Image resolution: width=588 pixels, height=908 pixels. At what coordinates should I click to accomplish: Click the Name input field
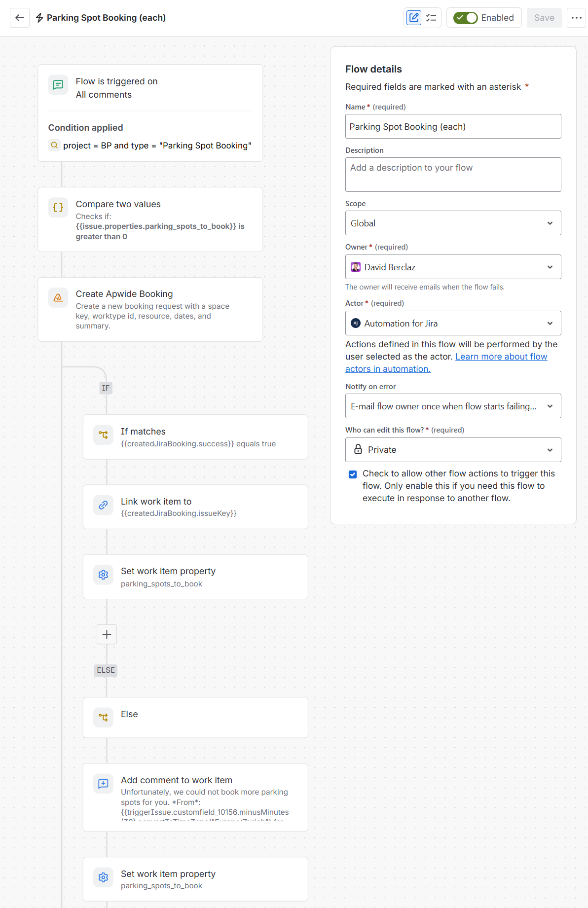[x=453, y=126]
